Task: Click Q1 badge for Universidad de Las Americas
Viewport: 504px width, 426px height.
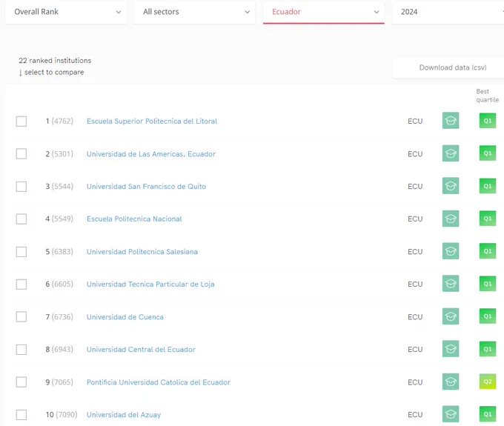Action: pos(488,153)
